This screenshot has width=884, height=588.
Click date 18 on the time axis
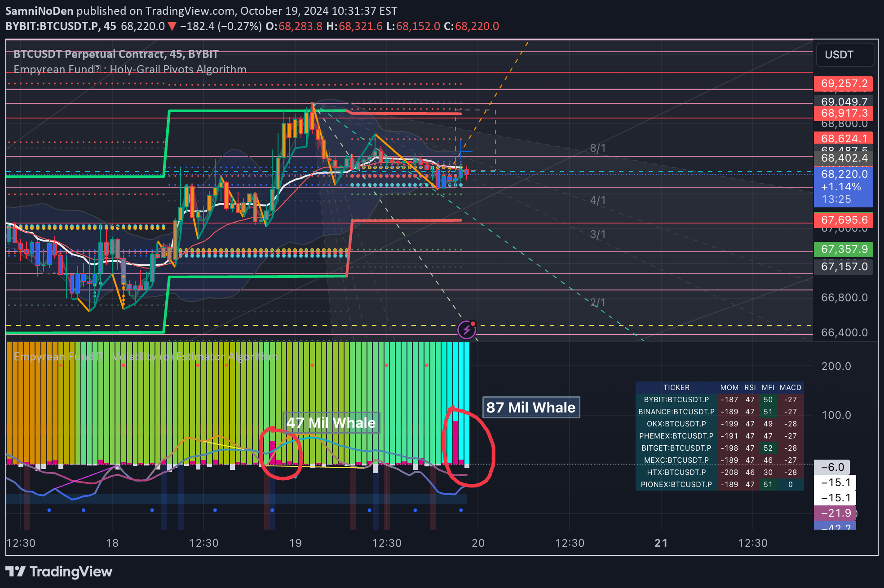[112, 543]
